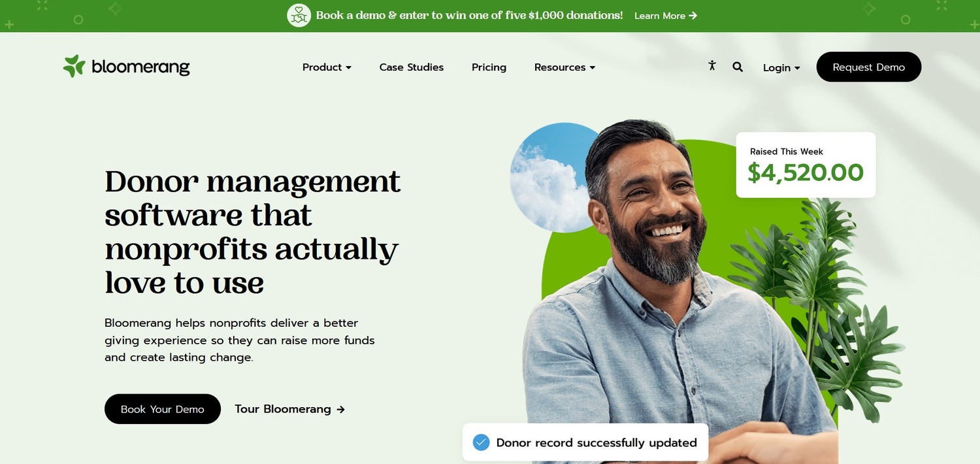Click the Book Your Demo button
The width and height of the screenshot is (980, 464).
pos(163,409)
